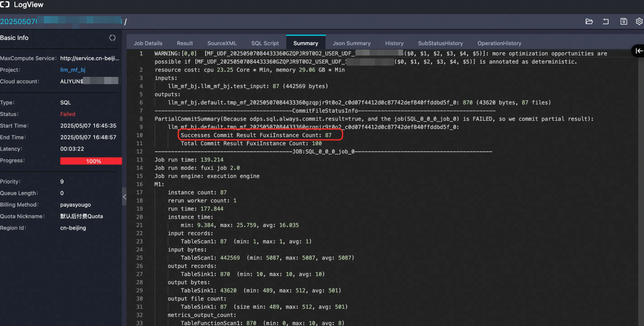Collapse the Basic Info sidebar using the chevron handle
Screen dimensions: 644x326
124,197
